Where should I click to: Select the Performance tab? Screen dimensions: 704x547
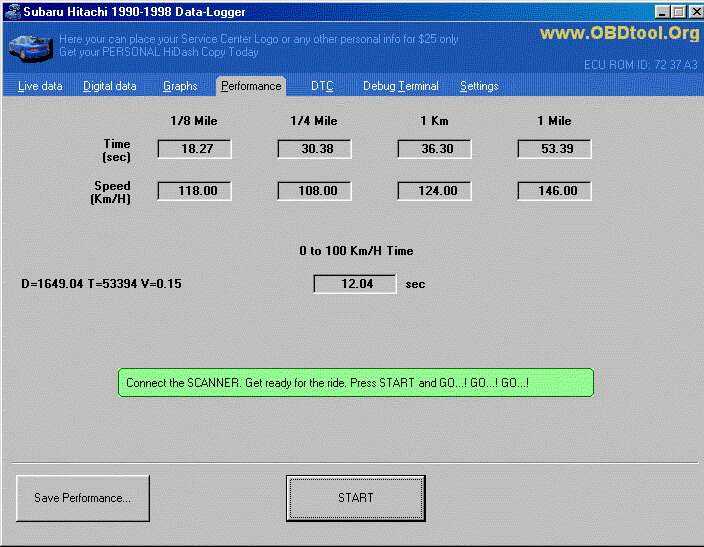(x=251, y=86)
